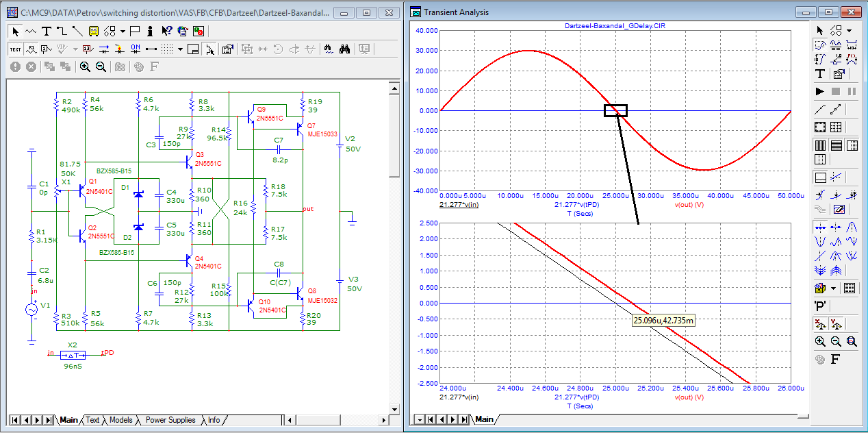Zoom in on the schematic
868x433 pixels.
[x=85, y=66]
